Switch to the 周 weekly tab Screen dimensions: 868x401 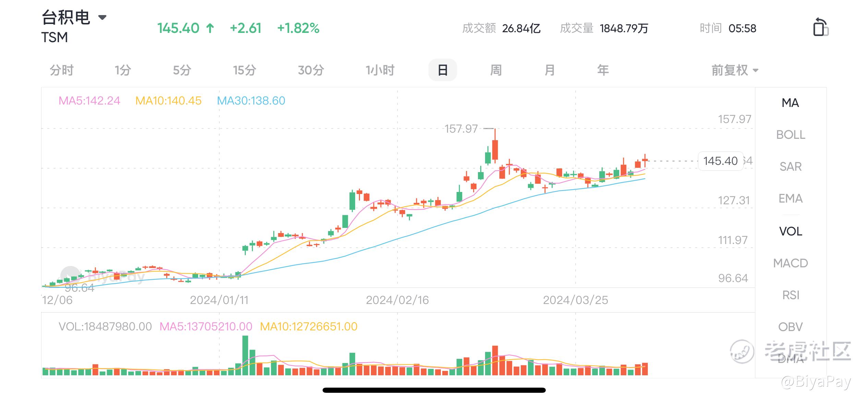(x=496, y=70)
